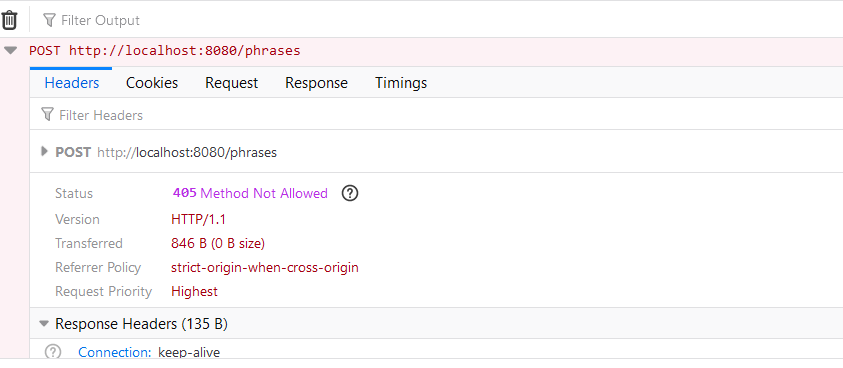The width and height of the screenshot is (843, 368).
Task: Clear the console with the trash icon
Action: tap(10, 20)
